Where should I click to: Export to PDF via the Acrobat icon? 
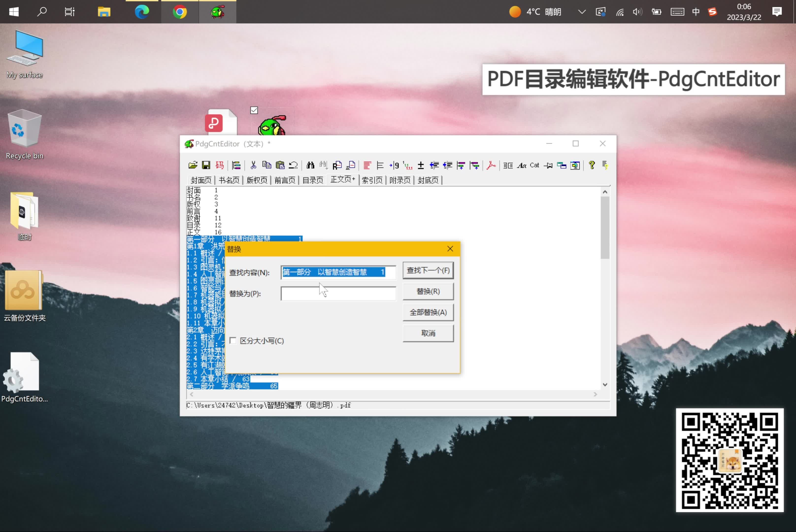tap(491, 165)
